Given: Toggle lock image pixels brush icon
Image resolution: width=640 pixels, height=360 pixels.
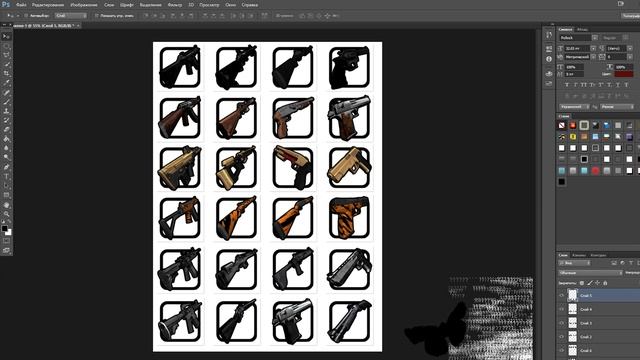Looking at the screenshot, I should [x=590, y=283].
